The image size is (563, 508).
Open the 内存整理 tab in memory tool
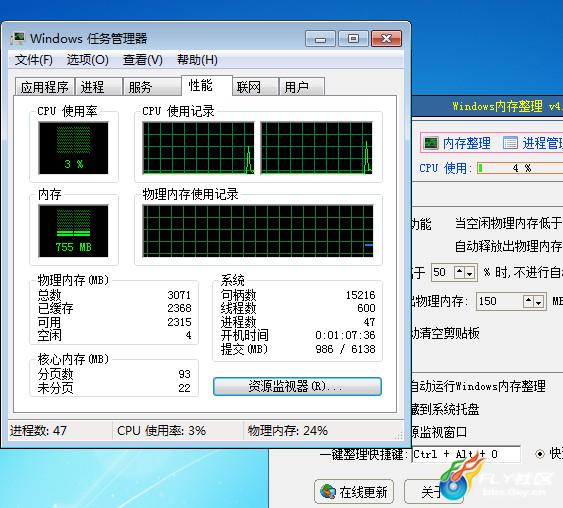tap(458, 143)
